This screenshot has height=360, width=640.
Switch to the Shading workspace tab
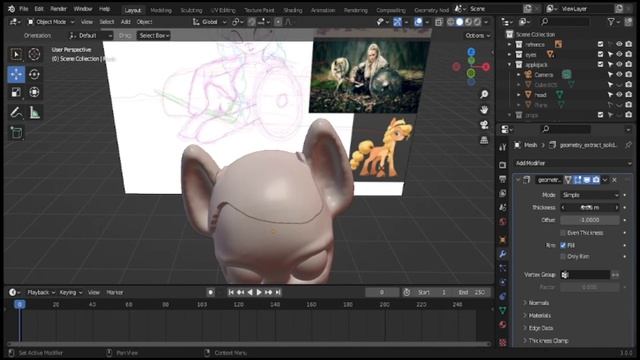coord(293,10)
